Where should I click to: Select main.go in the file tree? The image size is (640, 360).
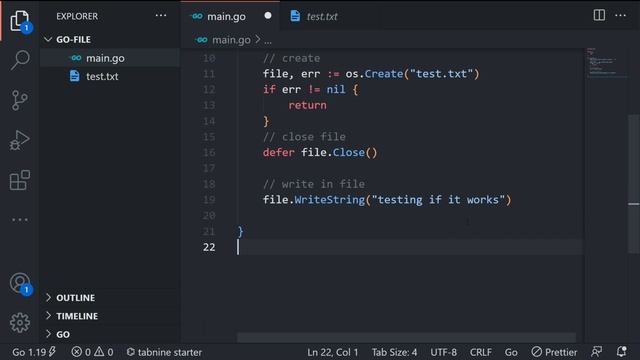[109, 58]
